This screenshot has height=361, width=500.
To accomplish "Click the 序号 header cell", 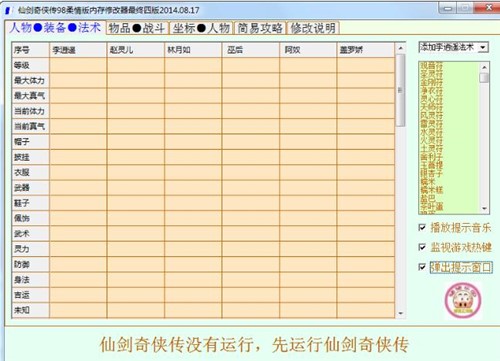I will click(x=30, y=50).
